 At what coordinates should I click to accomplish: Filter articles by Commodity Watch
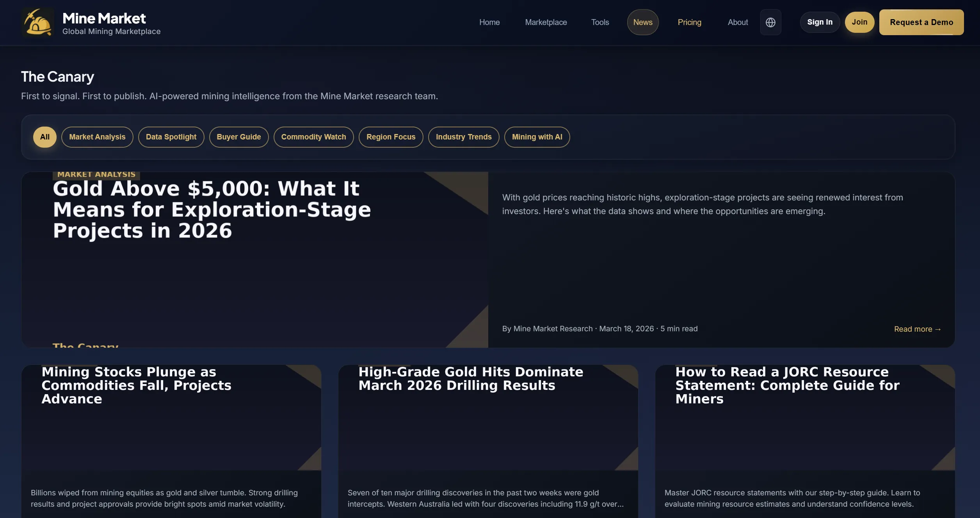[313, 137]
